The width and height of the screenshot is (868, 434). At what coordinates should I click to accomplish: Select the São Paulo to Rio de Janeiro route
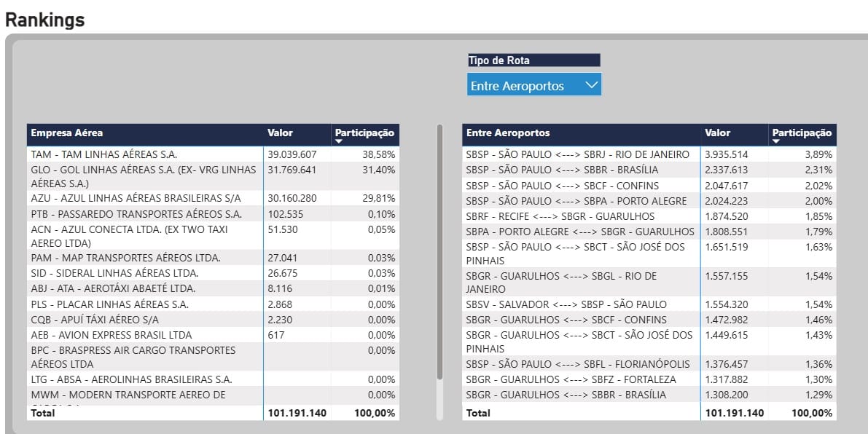pyautogui.click(x=577, y=154)
